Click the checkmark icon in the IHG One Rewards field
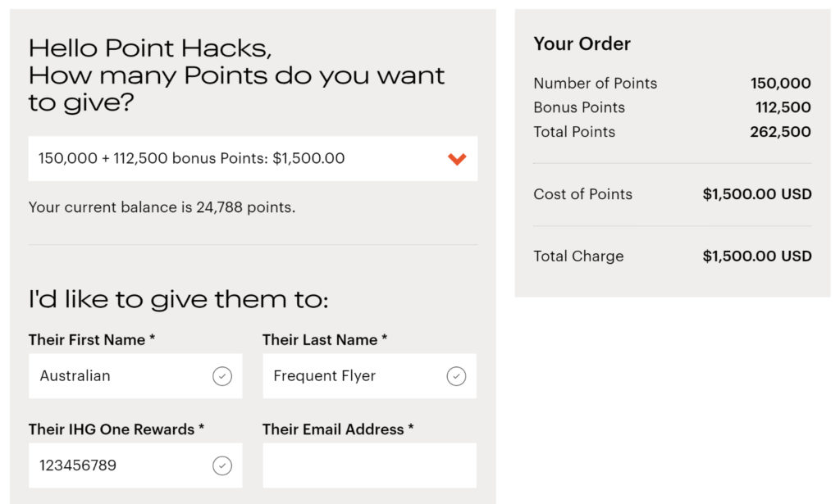 [x=222, y=465]
